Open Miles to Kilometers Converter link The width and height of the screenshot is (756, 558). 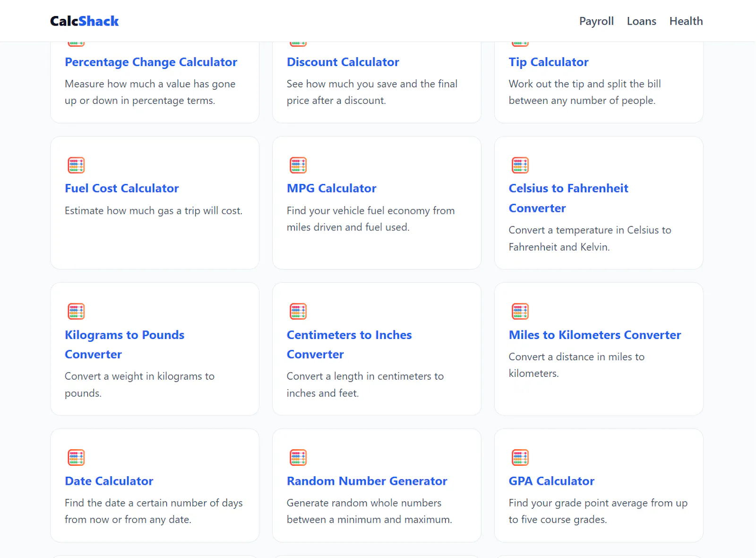coord(595,335)
